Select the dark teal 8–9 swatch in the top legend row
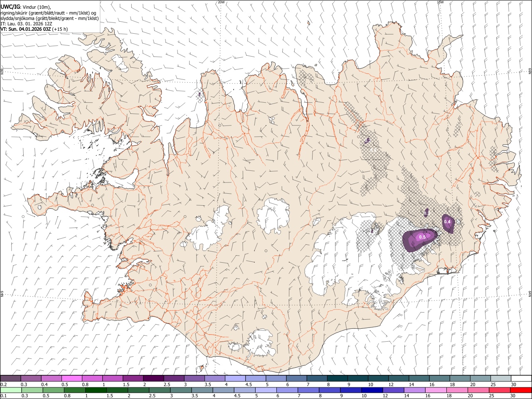 337,378
